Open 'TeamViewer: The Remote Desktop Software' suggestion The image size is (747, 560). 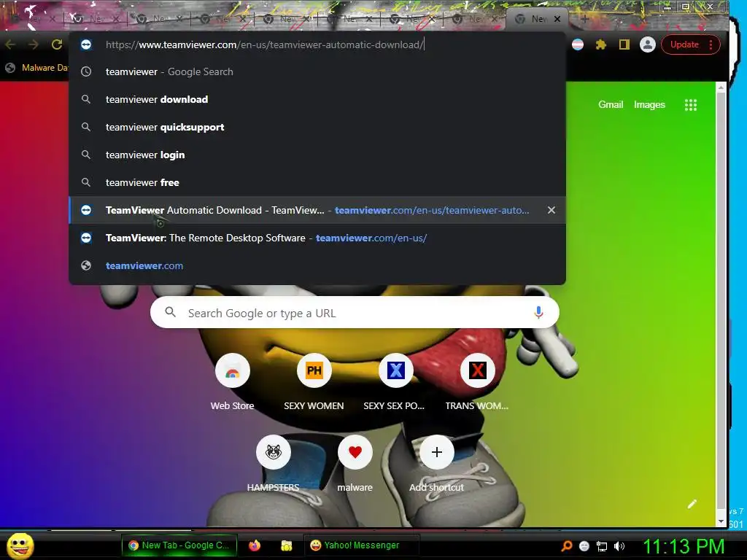[317, 238]
